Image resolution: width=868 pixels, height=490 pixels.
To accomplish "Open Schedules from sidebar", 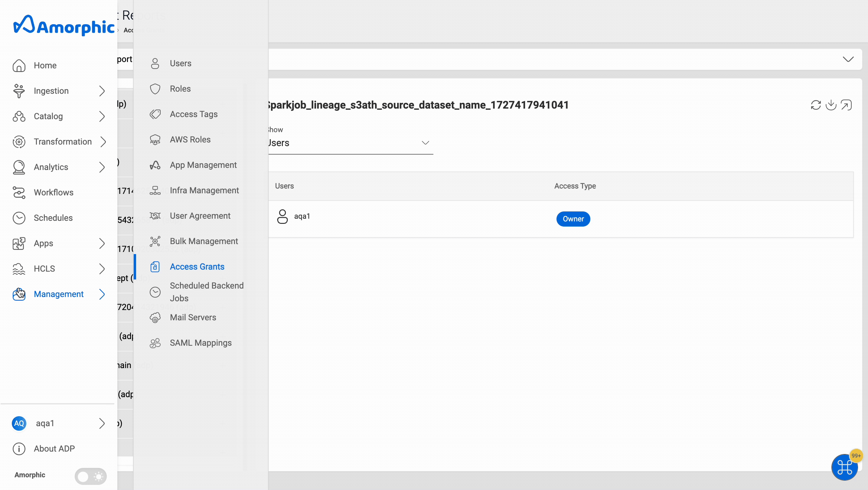I will [53, 218].
